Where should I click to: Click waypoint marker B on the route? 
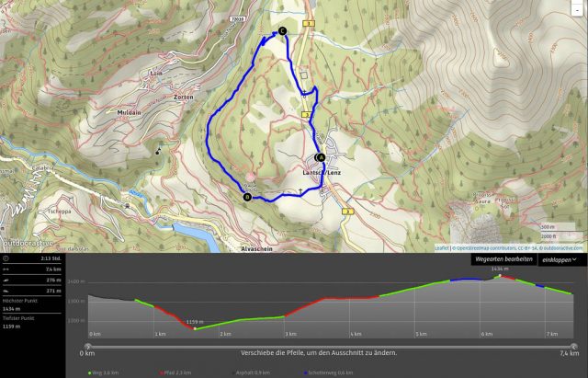pos(247,197)
